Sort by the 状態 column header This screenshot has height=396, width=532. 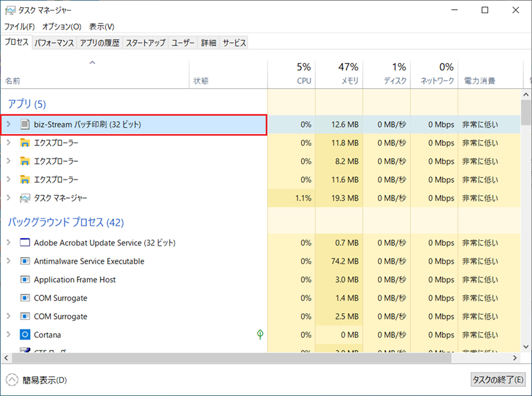click(x=228, y=74)
